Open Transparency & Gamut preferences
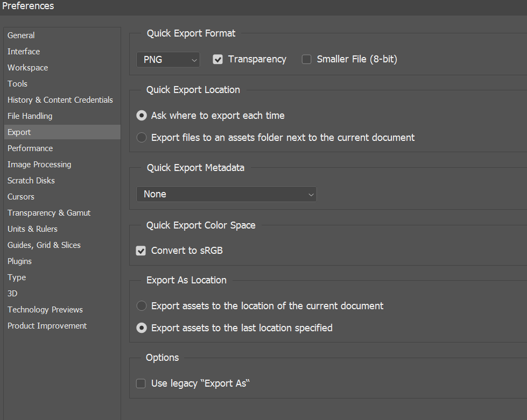527x420 pixels. [49, 213]
